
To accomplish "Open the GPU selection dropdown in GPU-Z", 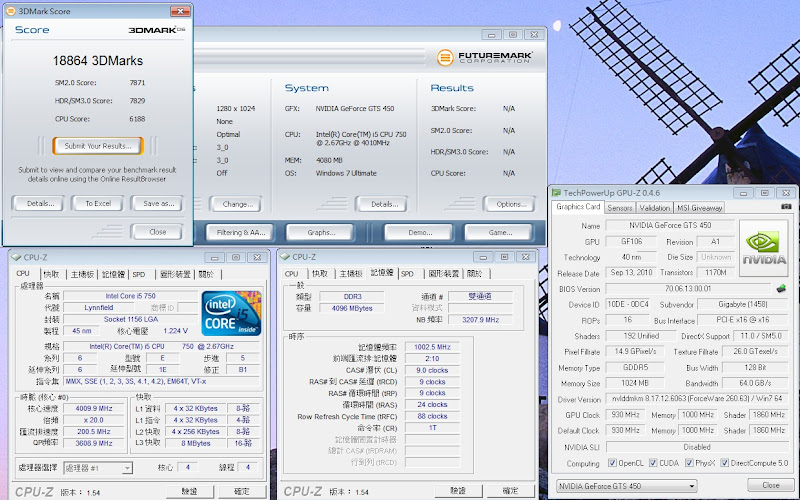I will [626, 486].
